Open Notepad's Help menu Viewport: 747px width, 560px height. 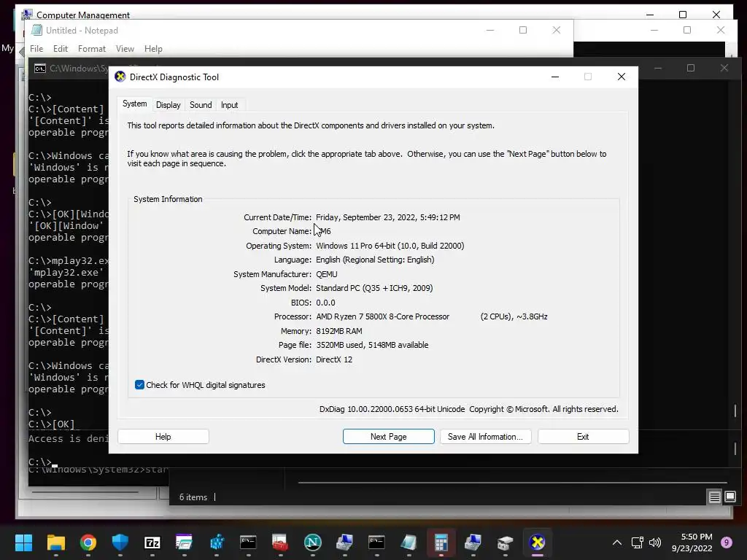click(x=153, y=49)
